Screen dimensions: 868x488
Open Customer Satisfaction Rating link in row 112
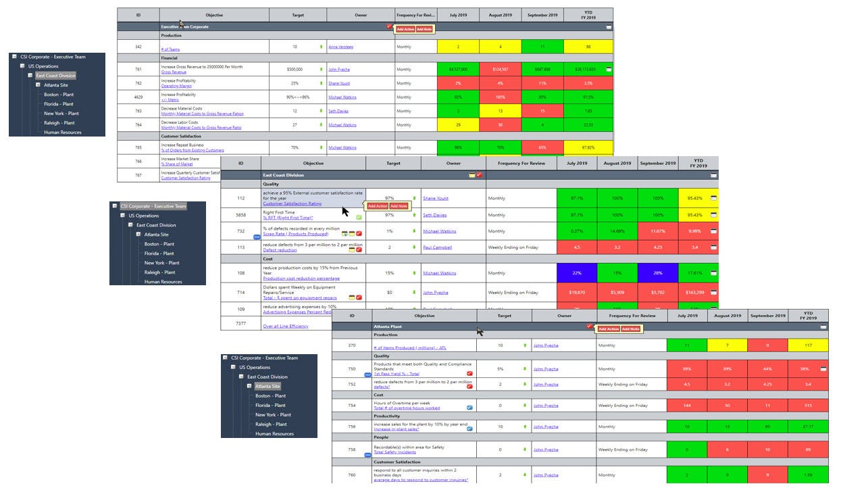click(292, 203)
